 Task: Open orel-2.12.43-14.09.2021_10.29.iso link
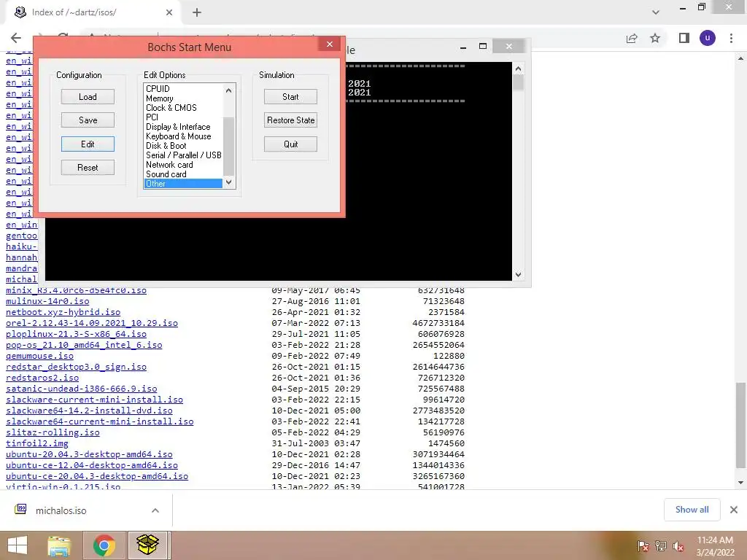pos(91,323)
